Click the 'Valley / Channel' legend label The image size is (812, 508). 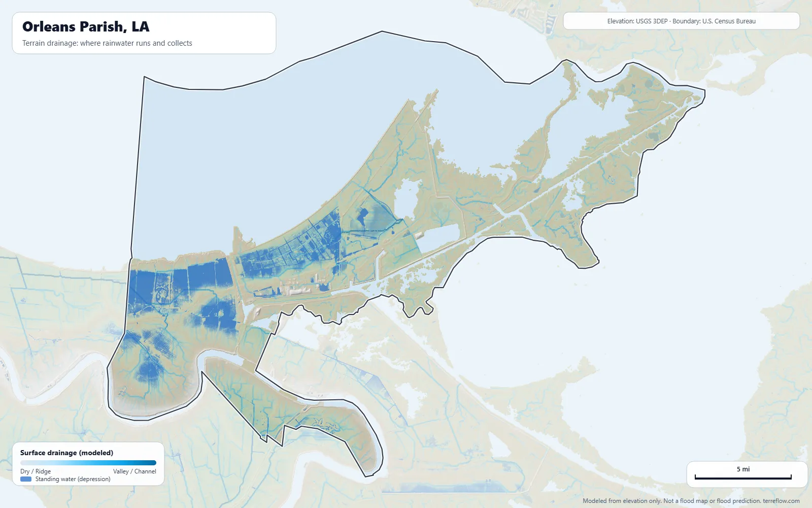pos(134,471)
